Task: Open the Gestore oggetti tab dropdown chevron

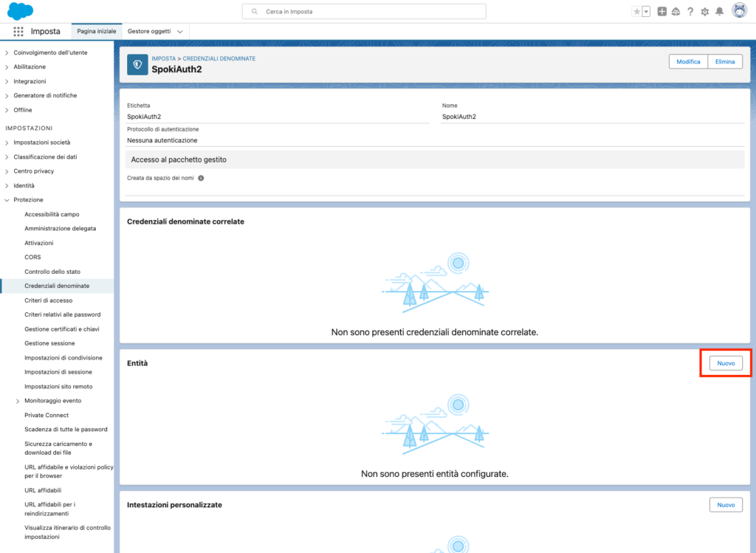Action: click(180, 32)
